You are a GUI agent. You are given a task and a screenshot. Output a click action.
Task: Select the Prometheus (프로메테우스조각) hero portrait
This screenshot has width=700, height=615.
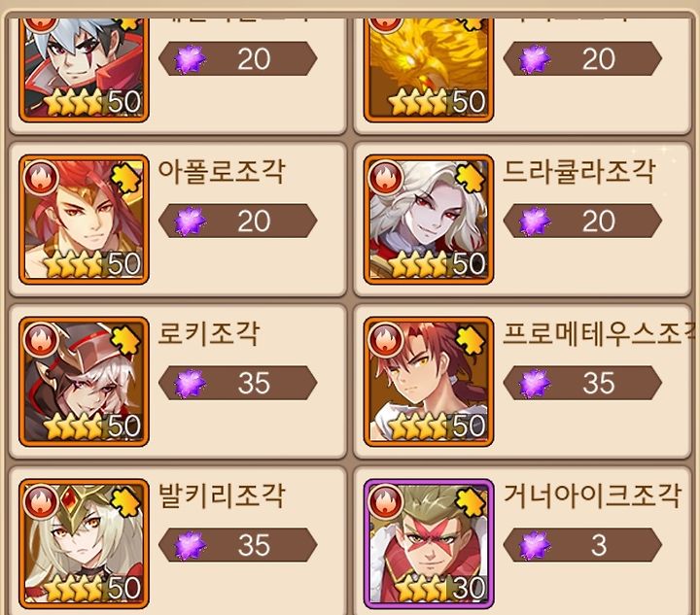[x=429, y=382]
